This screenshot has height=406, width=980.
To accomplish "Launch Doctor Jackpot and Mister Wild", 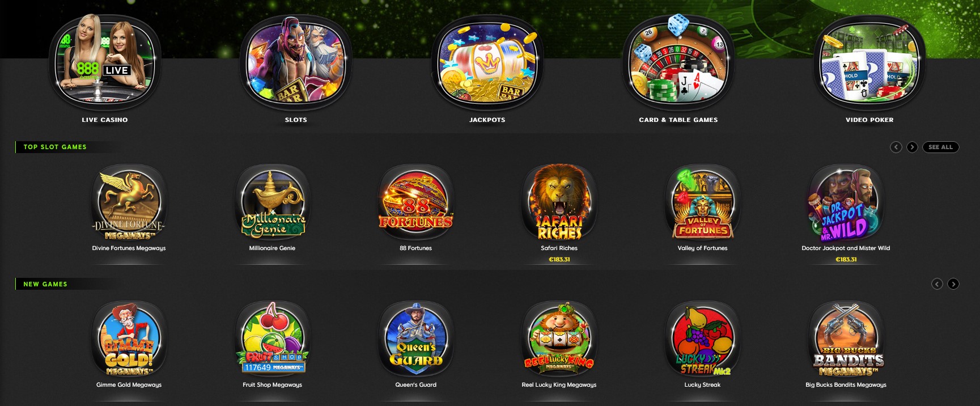I will point(846,202).
